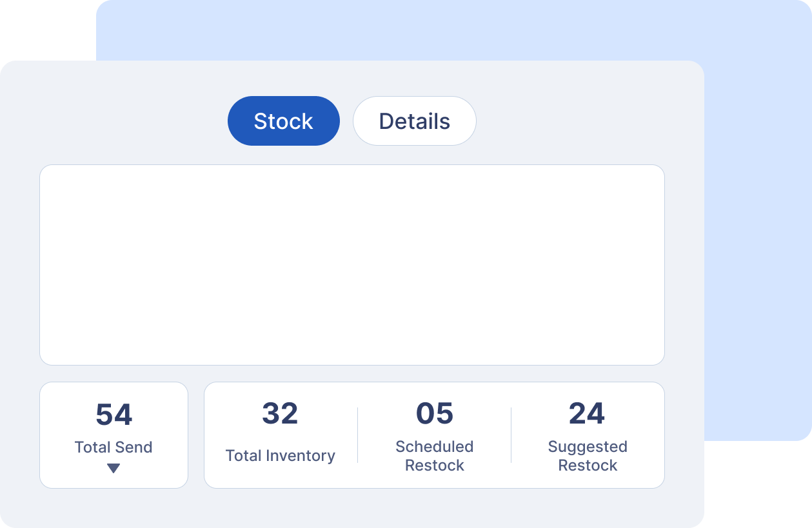
Task: Select the Total Inventory label
Action: pyautogui.click(x=280, y=456)
